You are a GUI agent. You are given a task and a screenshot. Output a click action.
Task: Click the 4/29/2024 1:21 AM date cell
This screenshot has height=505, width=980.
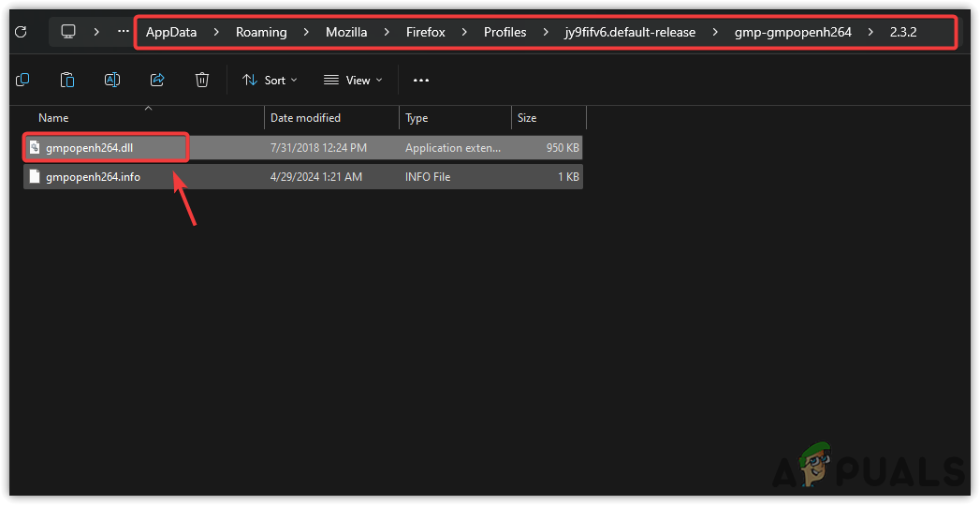315,176
